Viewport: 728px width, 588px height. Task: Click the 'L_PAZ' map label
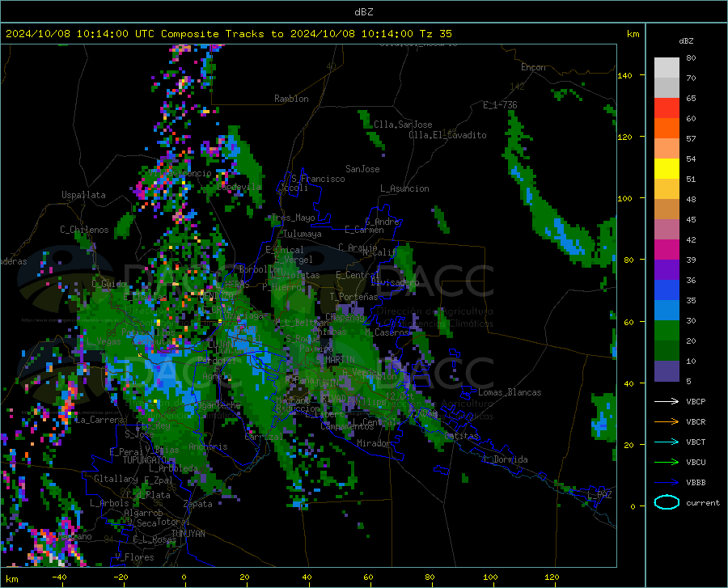(x=599, y=495)
